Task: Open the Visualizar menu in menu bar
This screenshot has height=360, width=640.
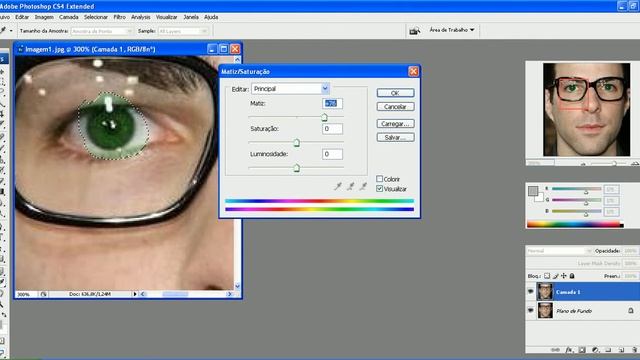Action: 167,17
